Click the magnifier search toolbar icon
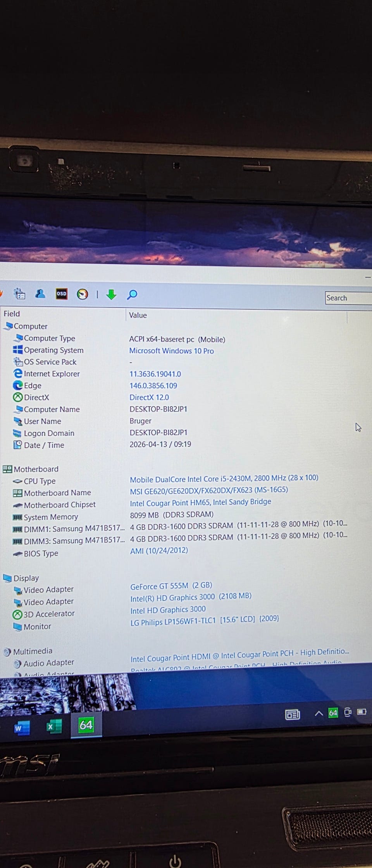 tap(132, 295)
